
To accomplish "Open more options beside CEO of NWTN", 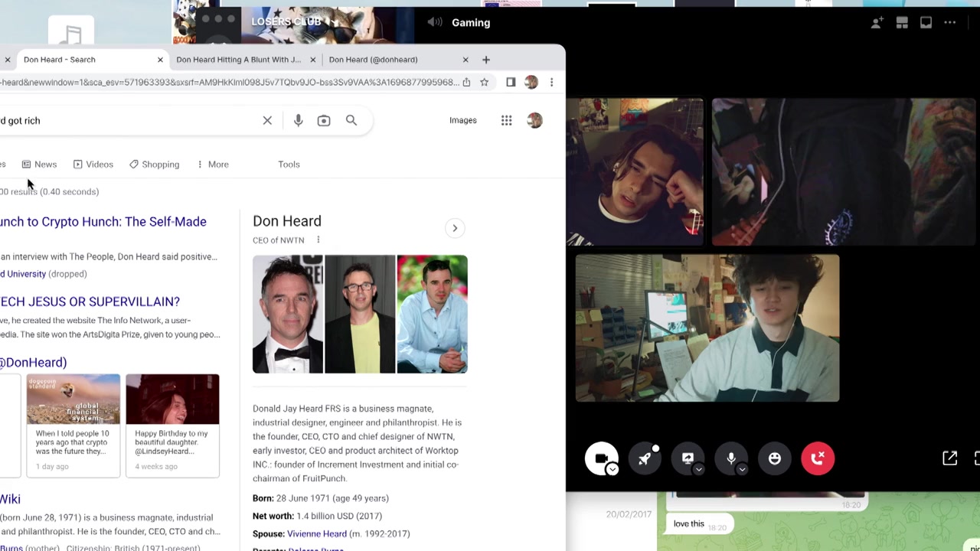I will pyautogui.click(x=318, y=240).
